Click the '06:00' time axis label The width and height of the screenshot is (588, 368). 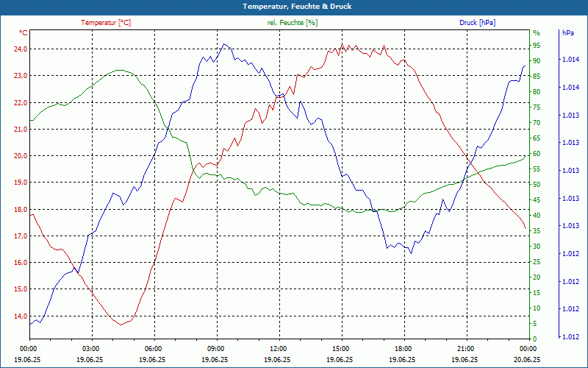pos(153,348)
